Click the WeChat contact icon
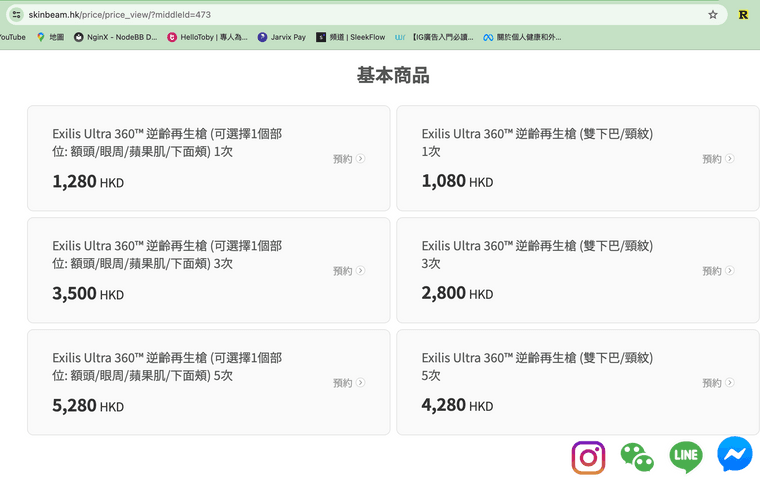This screenshot has height=481, width=760. 637,457
